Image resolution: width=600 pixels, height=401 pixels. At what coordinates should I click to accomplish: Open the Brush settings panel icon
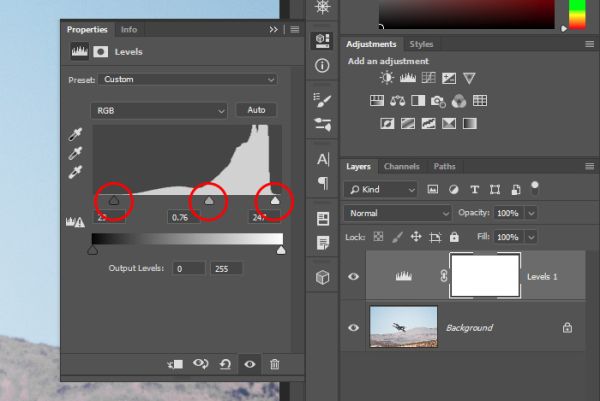322,100
